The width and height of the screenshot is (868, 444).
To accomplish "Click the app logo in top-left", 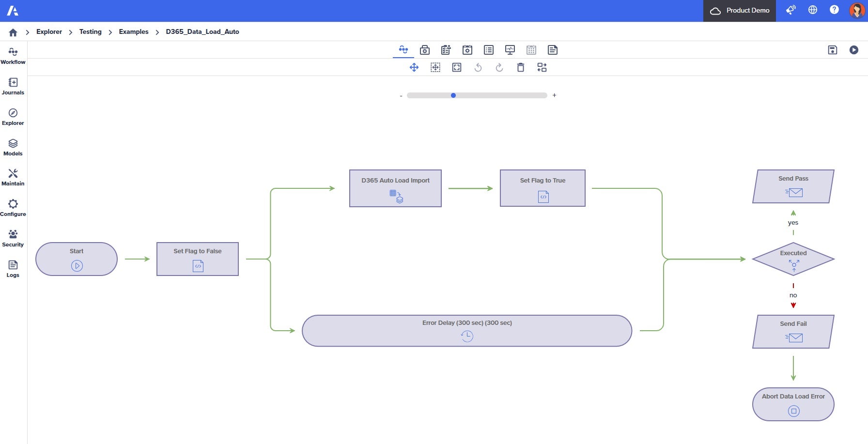I will (13, 11).
